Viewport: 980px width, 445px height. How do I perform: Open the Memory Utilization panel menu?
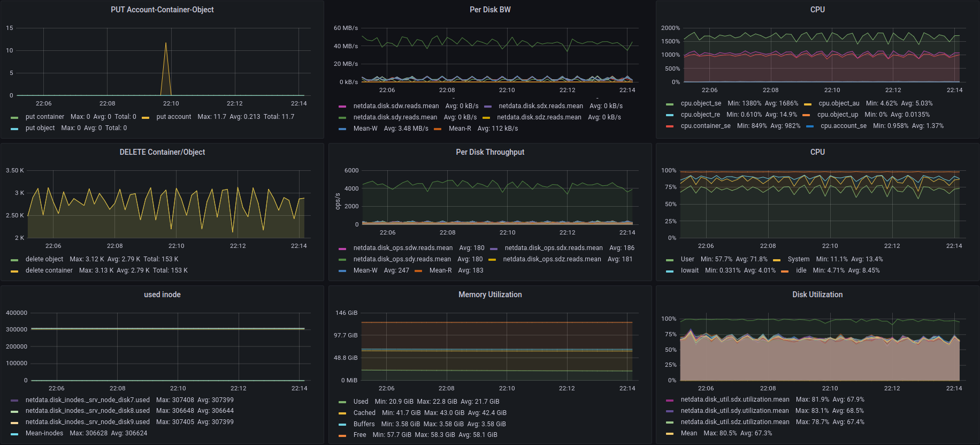(x=489, y=295)
